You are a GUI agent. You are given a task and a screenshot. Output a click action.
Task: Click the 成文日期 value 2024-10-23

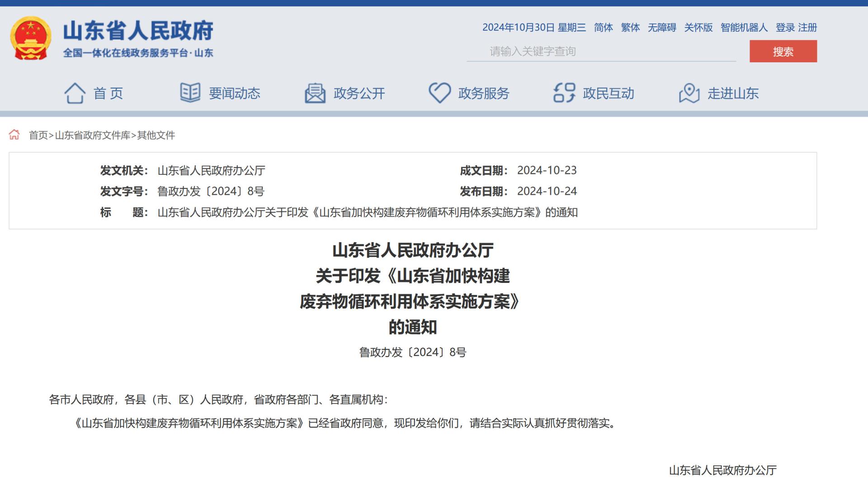tap(547, 170)
